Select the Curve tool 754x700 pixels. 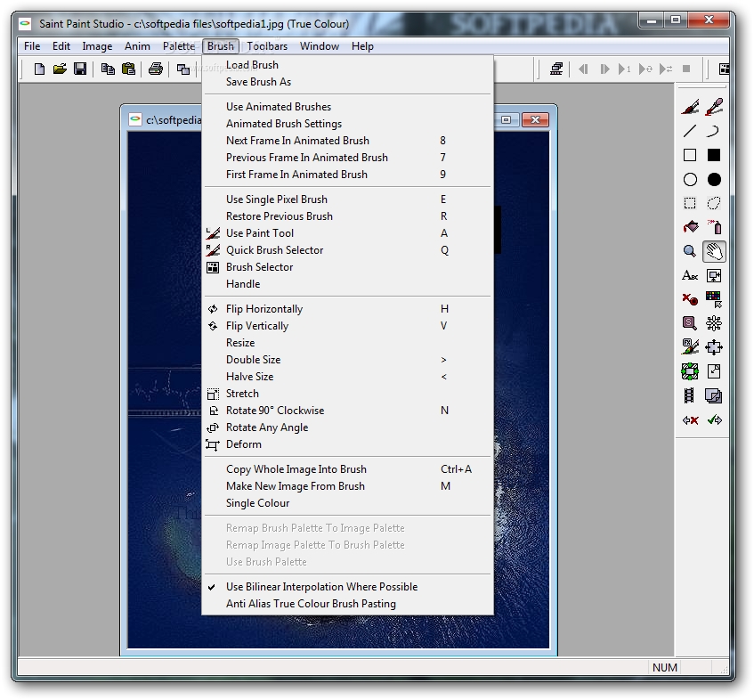[714, 131]
